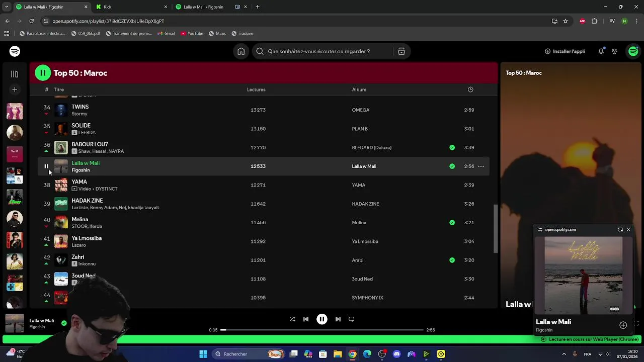
Task: Open the Maps bookmark
Action: pyautogui.click(x=217, y=34)
